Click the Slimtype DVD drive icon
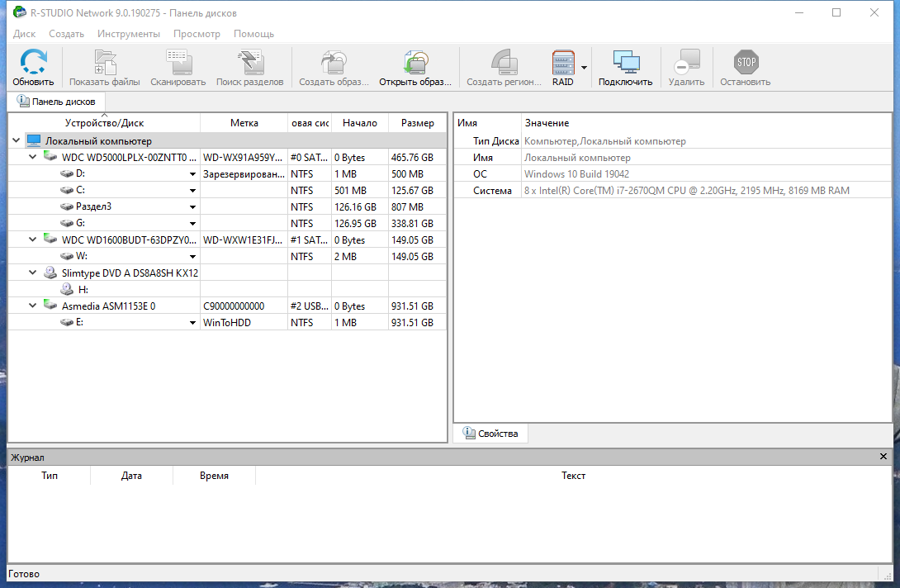This screenshot has height=588, width=900. tap(50, 273)
